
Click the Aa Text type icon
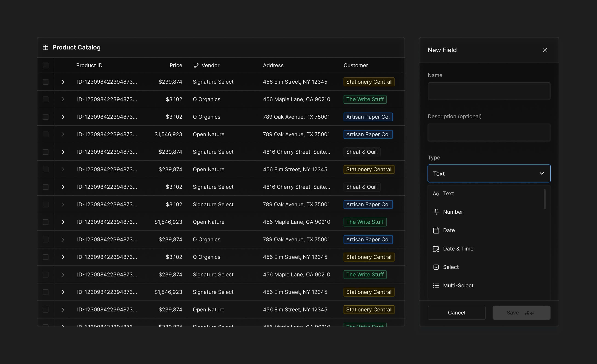[x=436, y=193]
